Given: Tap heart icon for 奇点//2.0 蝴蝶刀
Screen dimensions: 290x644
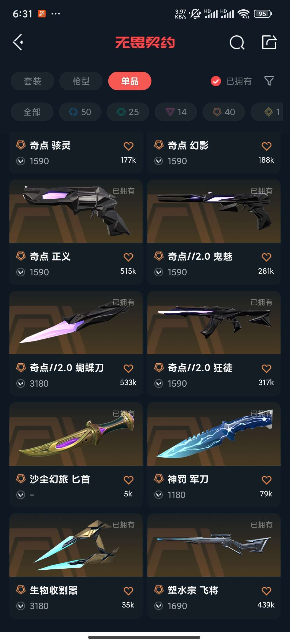Looking at the screenshot, I should tap(128, 368).
